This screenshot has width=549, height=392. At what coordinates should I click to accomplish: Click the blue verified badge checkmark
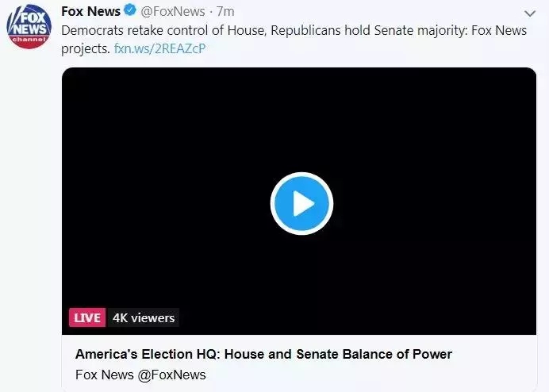(x=130, y=10)
